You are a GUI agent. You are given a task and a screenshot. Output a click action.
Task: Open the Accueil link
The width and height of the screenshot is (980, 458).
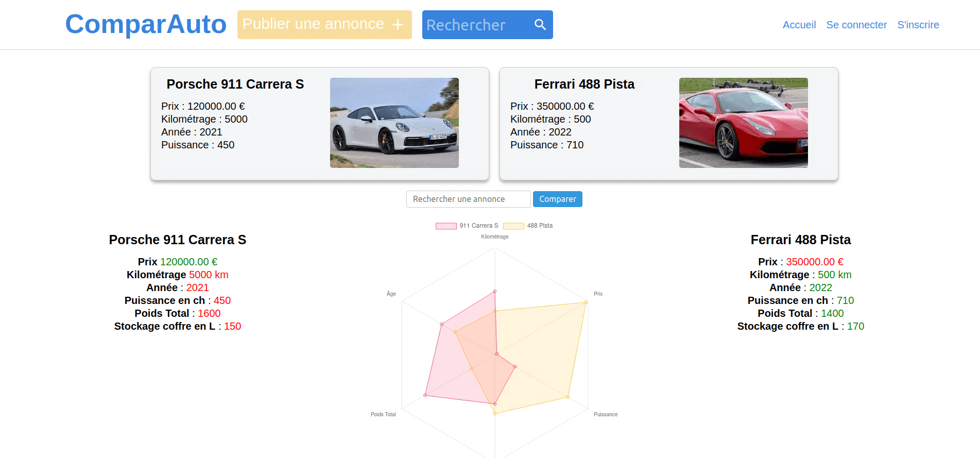point(799,25)
